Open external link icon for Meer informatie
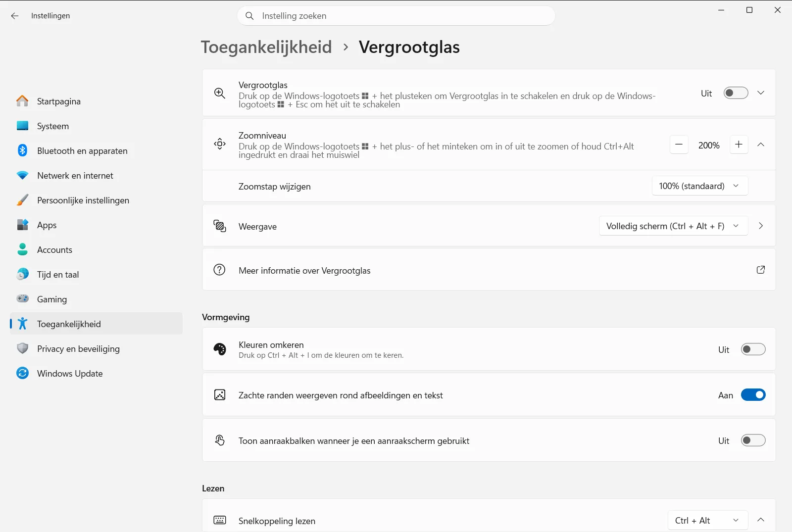 [761, 270]
